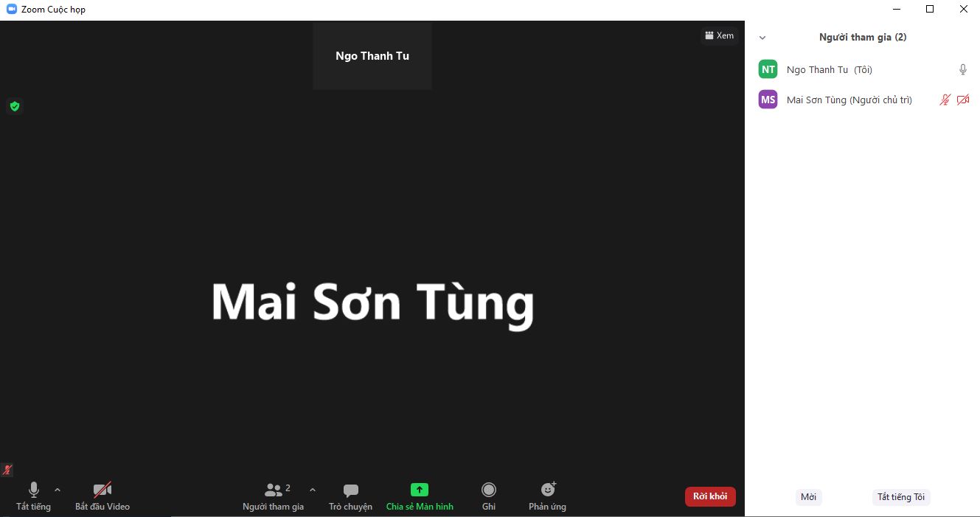Screen dimensions: 980x517
Task: Open the Xem view menu
Action: pos(719,35)
